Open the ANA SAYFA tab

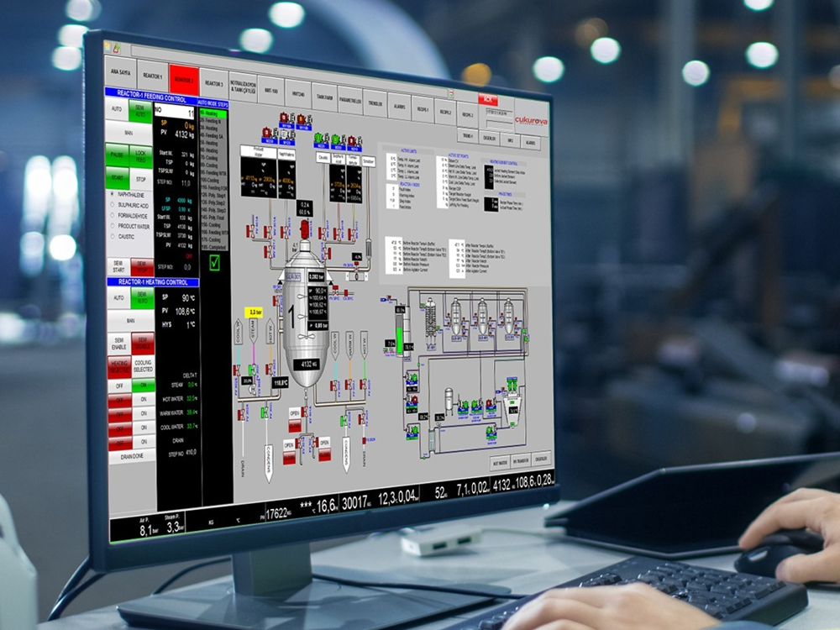118,71
